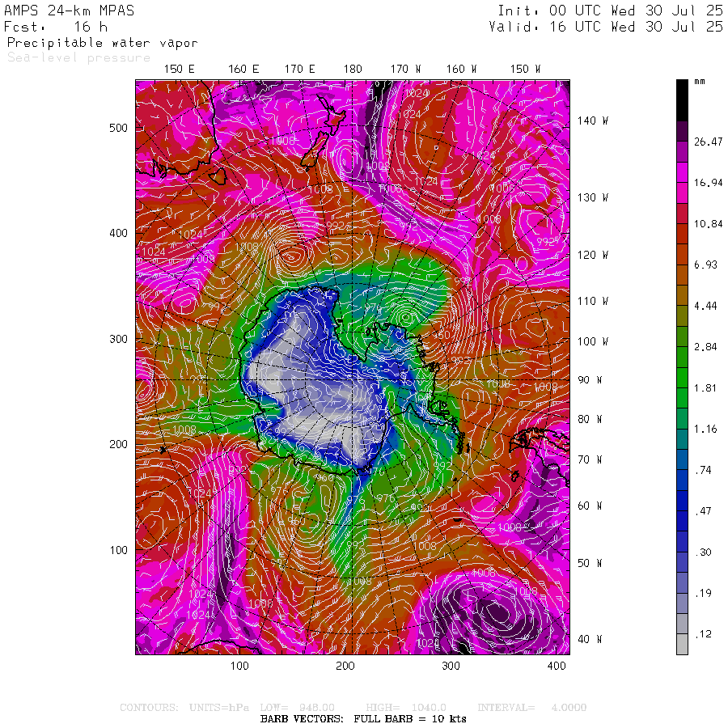
Task: Click the "140 W" longitude label
Action: pos(593,121)
